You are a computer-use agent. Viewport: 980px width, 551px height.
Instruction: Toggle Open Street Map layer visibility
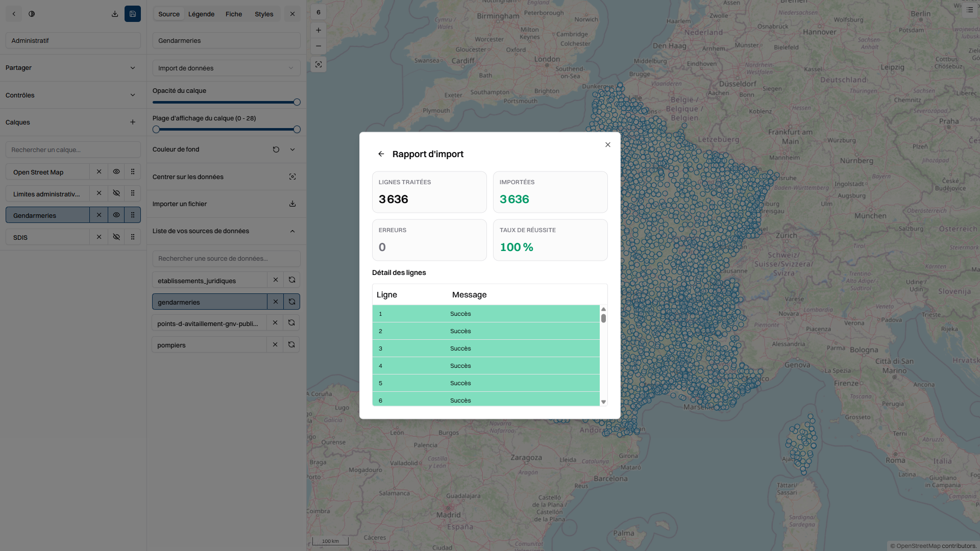tap(116, 172)
